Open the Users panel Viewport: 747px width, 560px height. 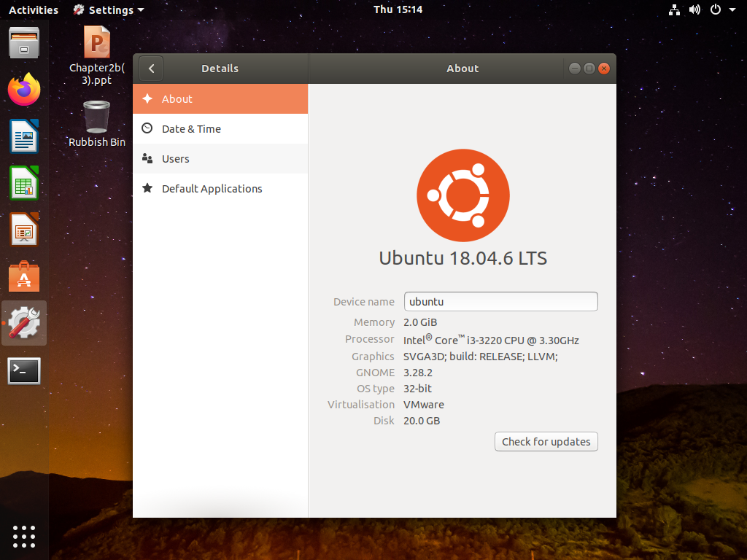[x=220, y=158]
